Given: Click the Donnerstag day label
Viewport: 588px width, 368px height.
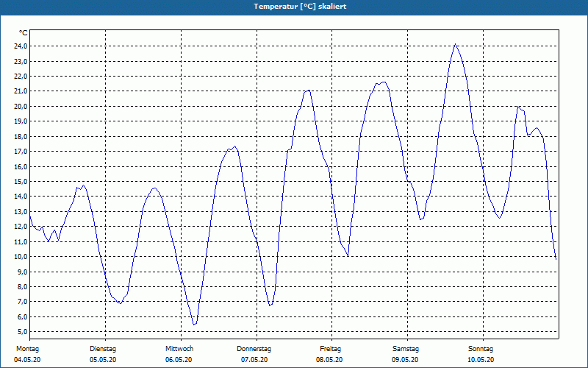Looking at the screenshot, I should pyautogui.click(x=254, y=349).
